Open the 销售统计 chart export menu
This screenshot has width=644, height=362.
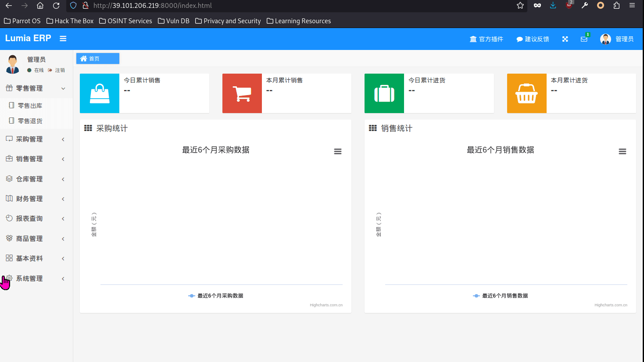tap(622, 152)
